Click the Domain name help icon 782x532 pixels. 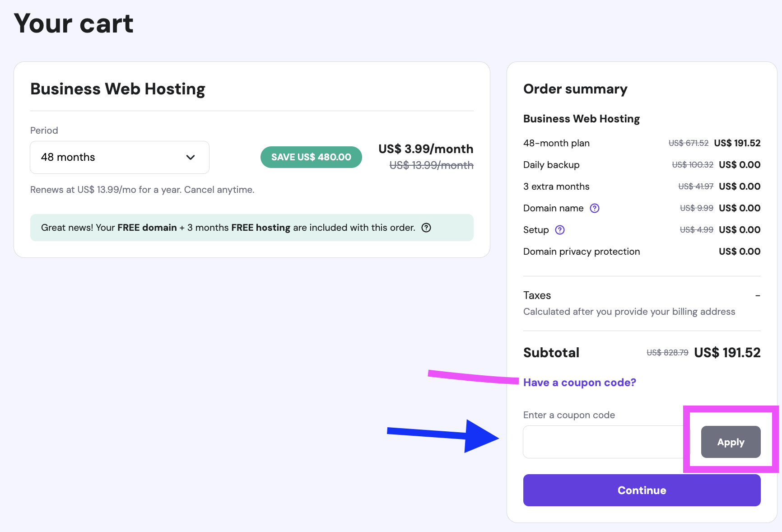(595, 208)
